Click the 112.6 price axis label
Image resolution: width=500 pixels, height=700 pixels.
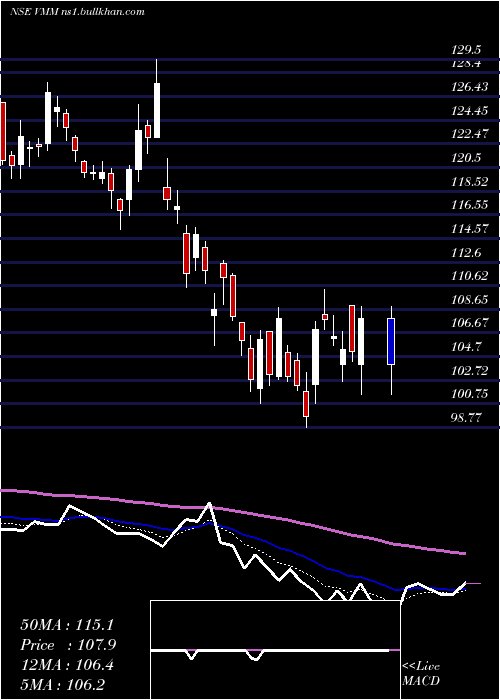(467, 253)
